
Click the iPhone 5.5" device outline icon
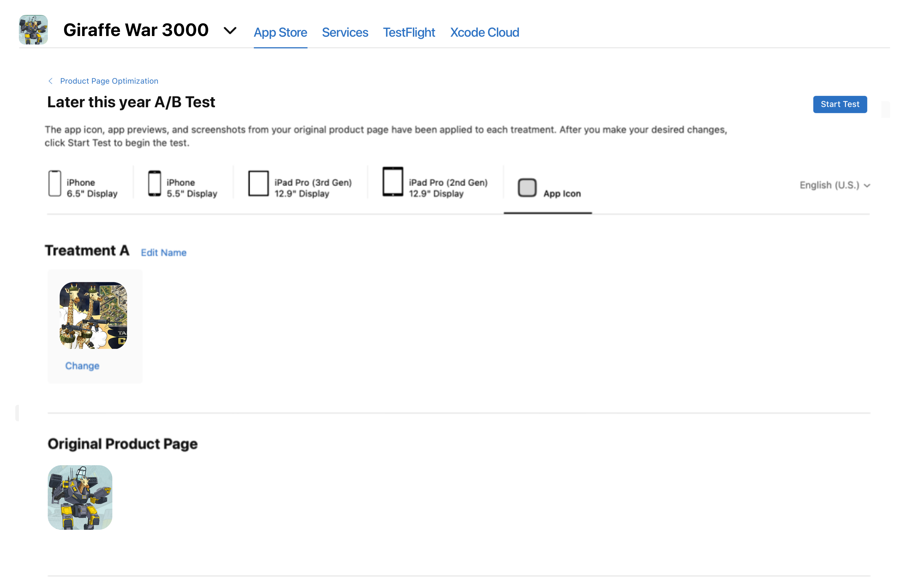[154, 184]
